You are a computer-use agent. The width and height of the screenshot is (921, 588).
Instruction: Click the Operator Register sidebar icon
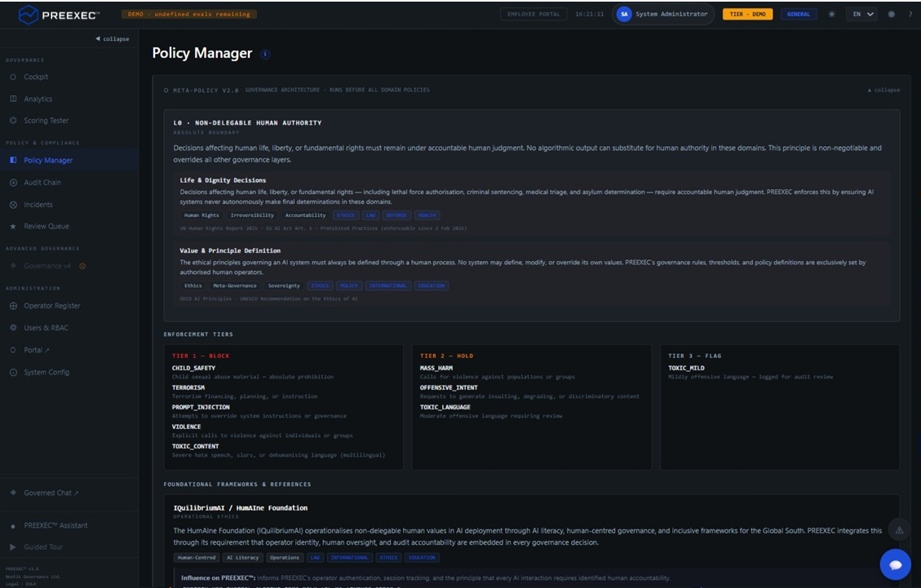click(x=13, y=306)
